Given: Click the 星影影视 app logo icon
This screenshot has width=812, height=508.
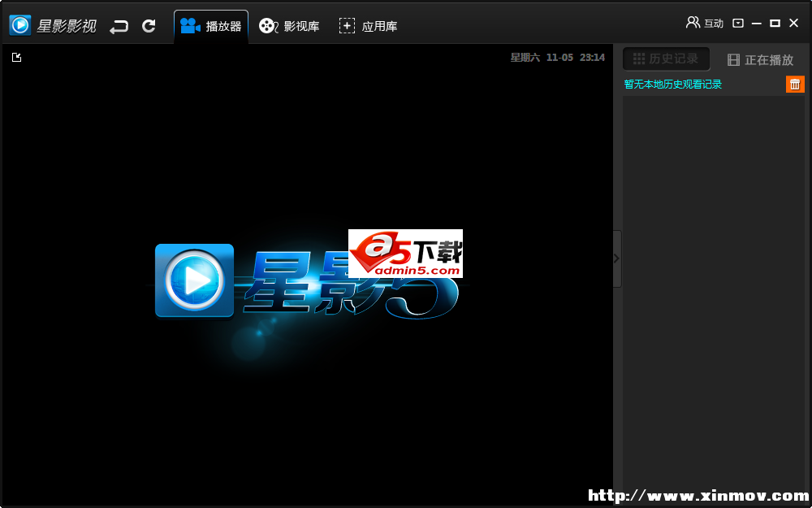Looking at the screenshot, I should tap(20, 25).
